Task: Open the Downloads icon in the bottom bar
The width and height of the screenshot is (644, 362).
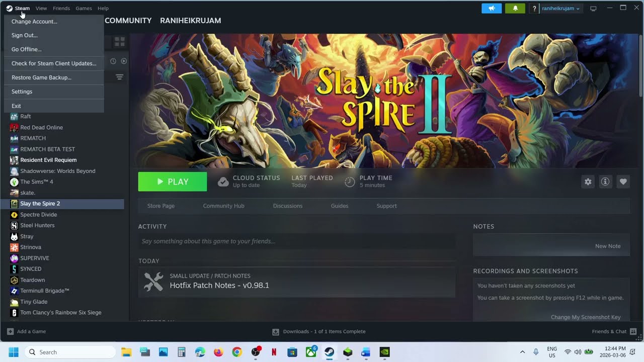Action: (276, 332)
